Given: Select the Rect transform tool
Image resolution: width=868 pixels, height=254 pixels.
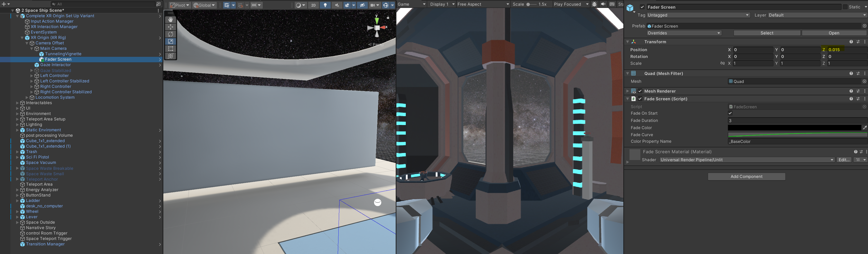Looking at the screenshot, I should pyautogui.click(x=171, y=49).
